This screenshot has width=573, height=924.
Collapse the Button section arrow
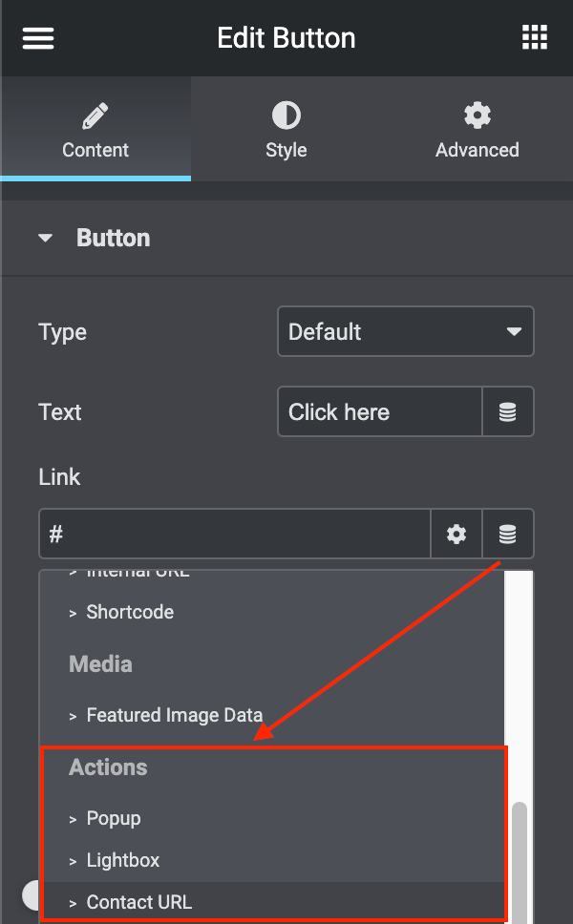pos(46,239)
